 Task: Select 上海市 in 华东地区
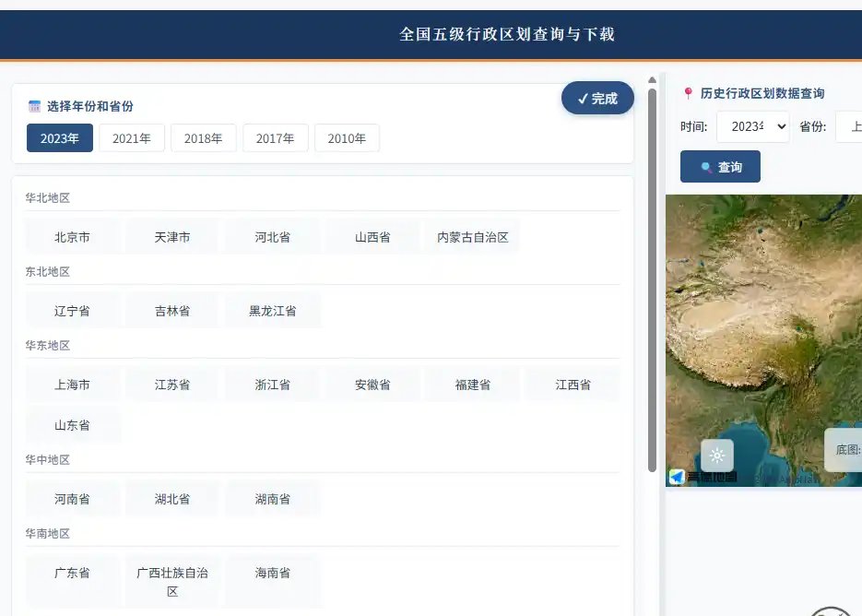[72, 385]
